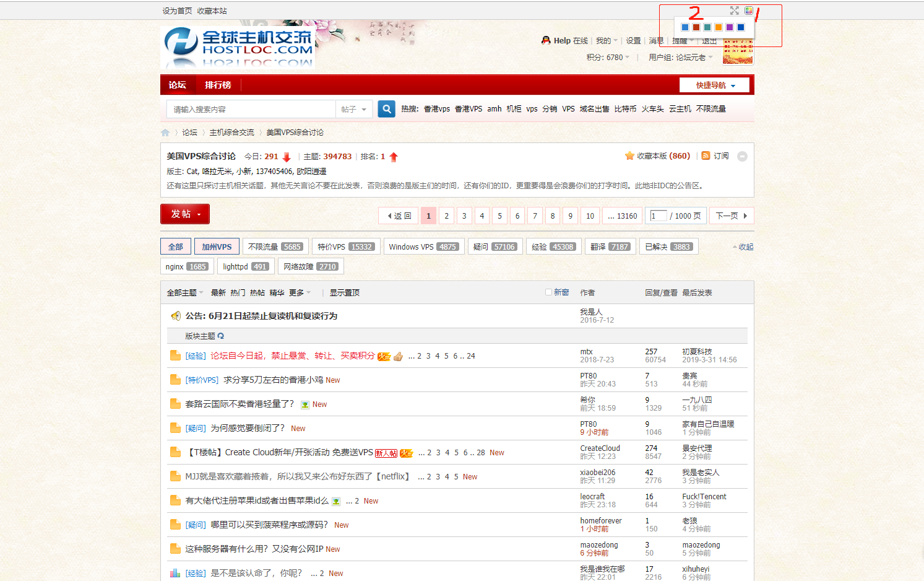Image resolution: width=924 pixels, height=581 pixels.
Task: Open the 全部主题 filter dropdown
Action: (x=185, y=293)
